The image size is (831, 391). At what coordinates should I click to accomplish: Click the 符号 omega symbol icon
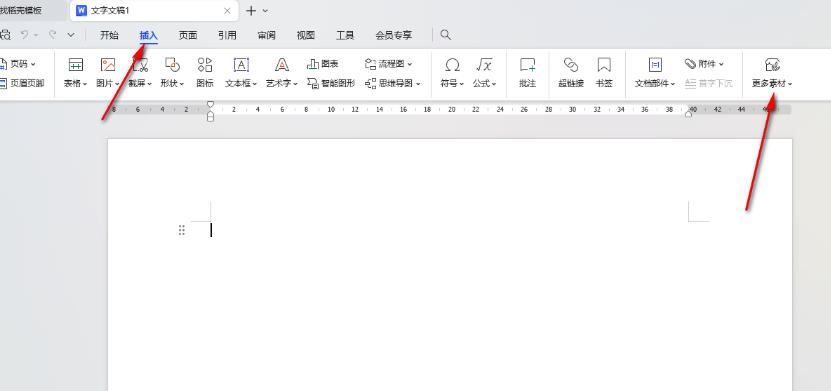452,65
